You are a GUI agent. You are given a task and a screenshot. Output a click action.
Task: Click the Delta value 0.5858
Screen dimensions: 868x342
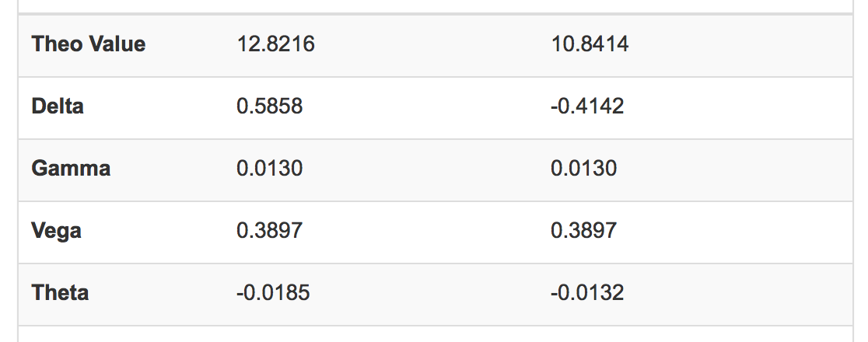[x=269, y=106]
